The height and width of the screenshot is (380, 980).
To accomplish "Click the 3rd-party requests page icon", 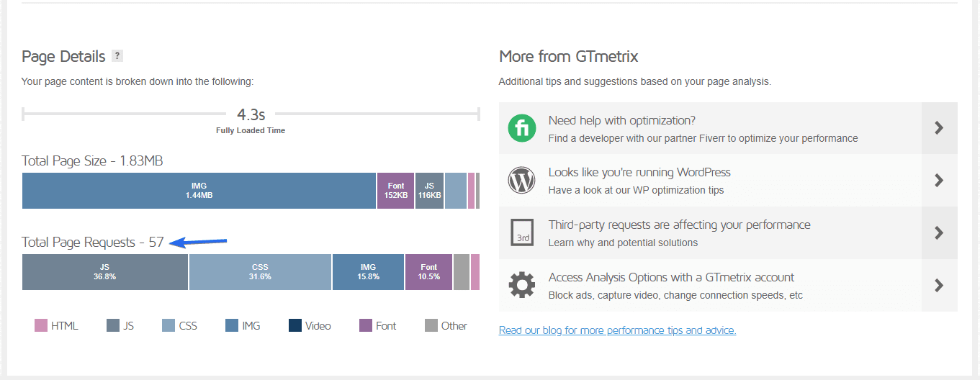I will tap(523, 232).
